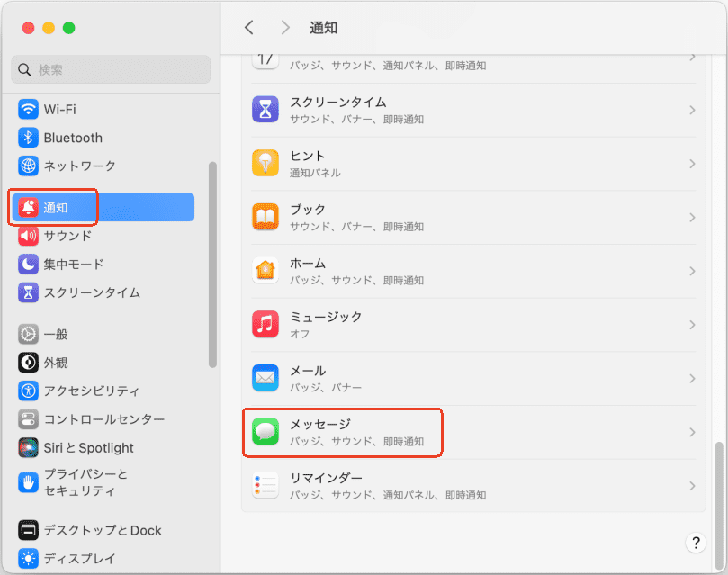Click the green window zoom button

tap(68, 28)
